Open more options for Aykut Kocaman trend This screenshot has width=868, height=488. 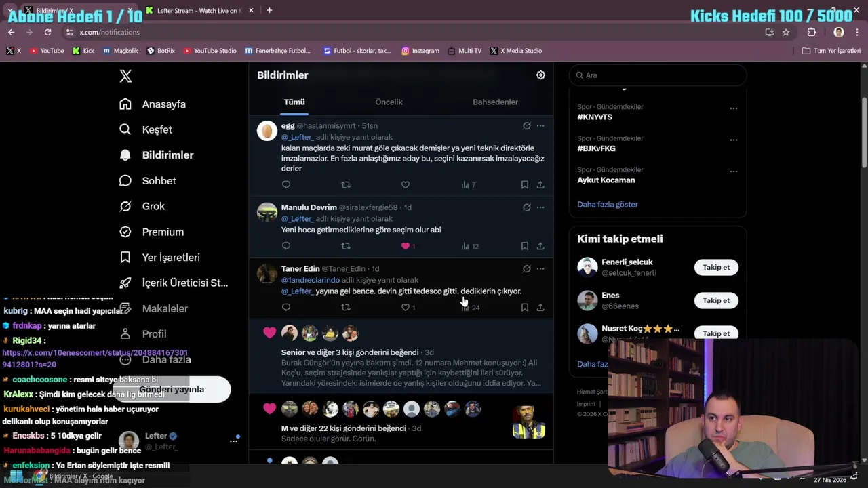pyautogui.click(x=733, y=171)
